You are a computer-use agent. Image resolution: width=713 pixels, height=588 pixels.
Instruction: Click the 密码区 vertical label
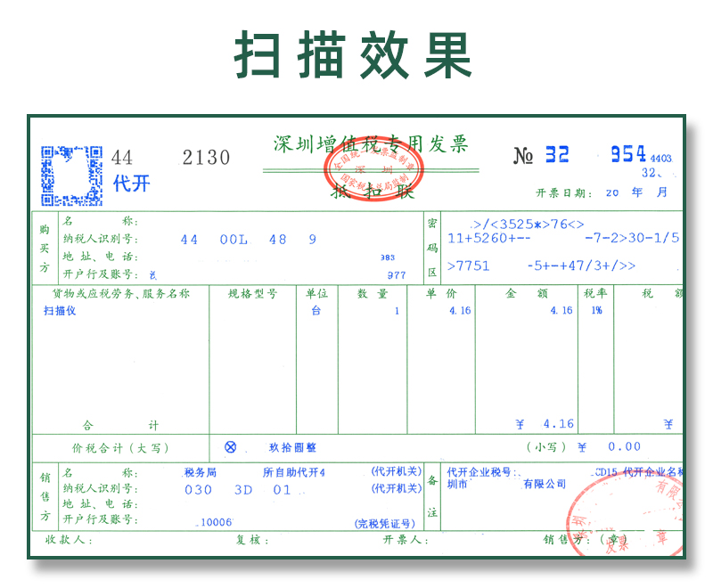click(x=432, y=248)
